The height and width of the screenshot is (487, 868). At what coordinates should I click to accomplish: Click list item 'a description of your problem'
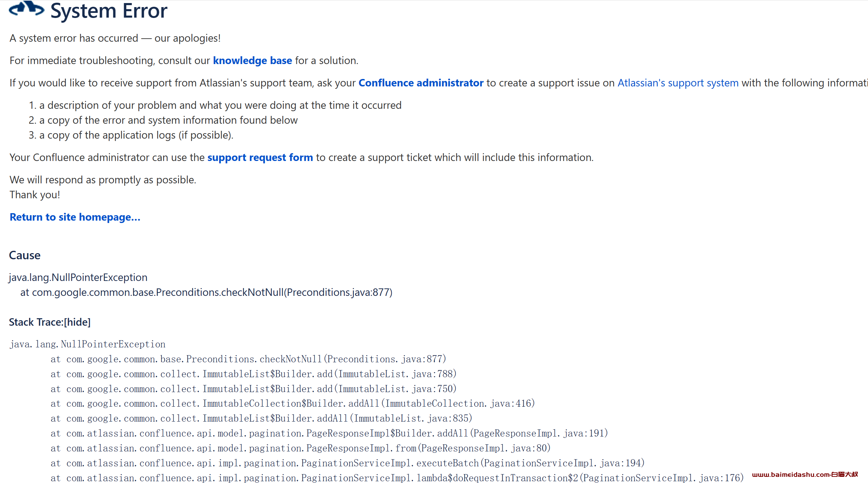tap(220, 105)
